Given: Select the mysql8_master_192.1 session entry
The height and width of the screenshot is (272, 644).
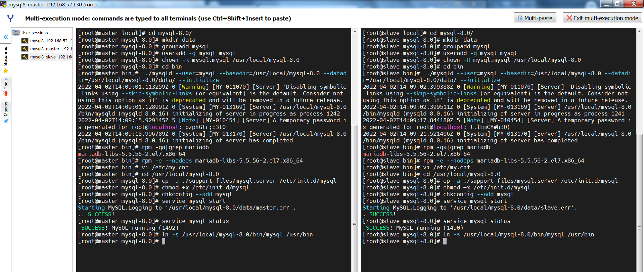Looking at the screenshot, I should tap(51, 49).
